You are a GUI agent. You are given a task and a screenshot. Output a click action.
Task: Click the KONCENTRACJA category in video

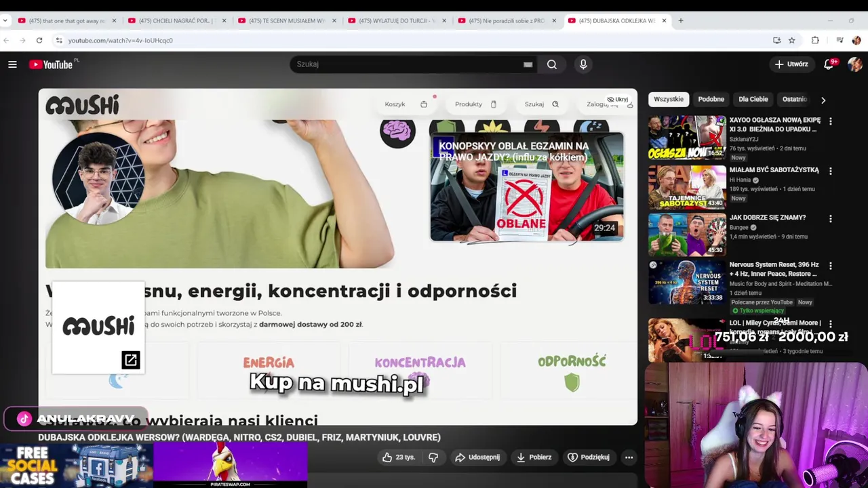pyautogui.click(x=420, y=363)
